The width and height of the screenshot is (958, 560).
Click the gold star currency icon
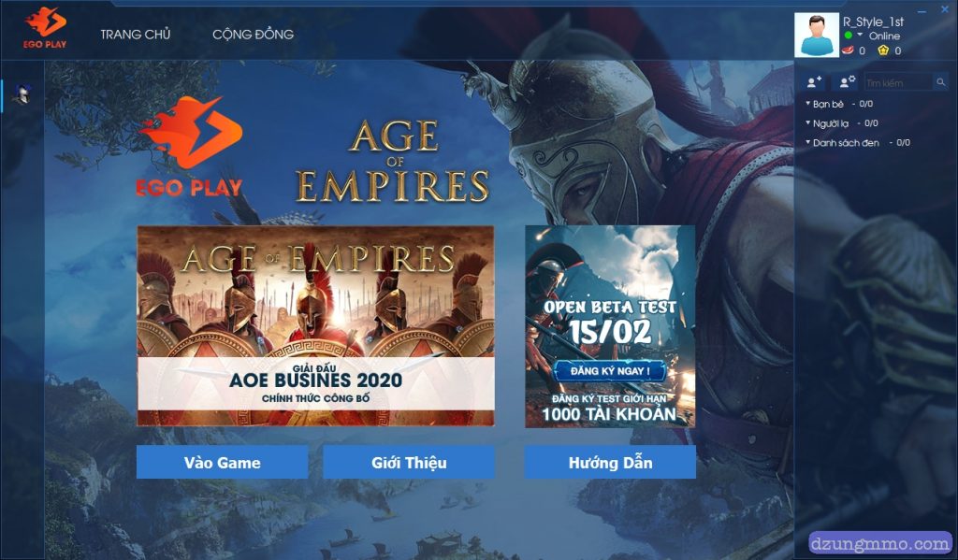tap(883, 50)
